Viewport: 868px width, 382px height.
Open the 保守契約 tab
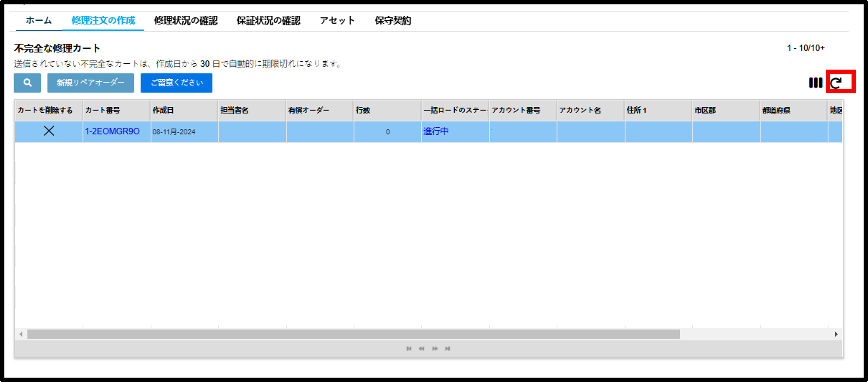(393, 20)
